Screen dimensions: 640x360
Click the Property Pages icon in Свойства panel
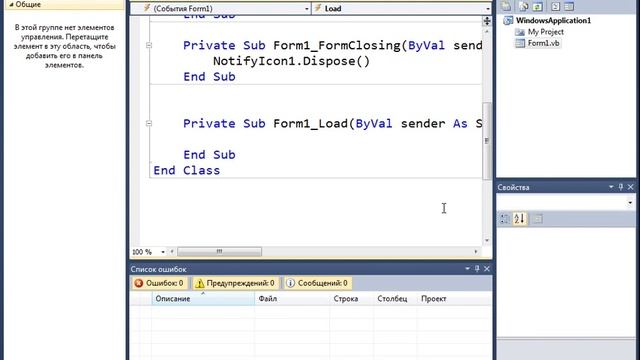[x=538, y=219]
